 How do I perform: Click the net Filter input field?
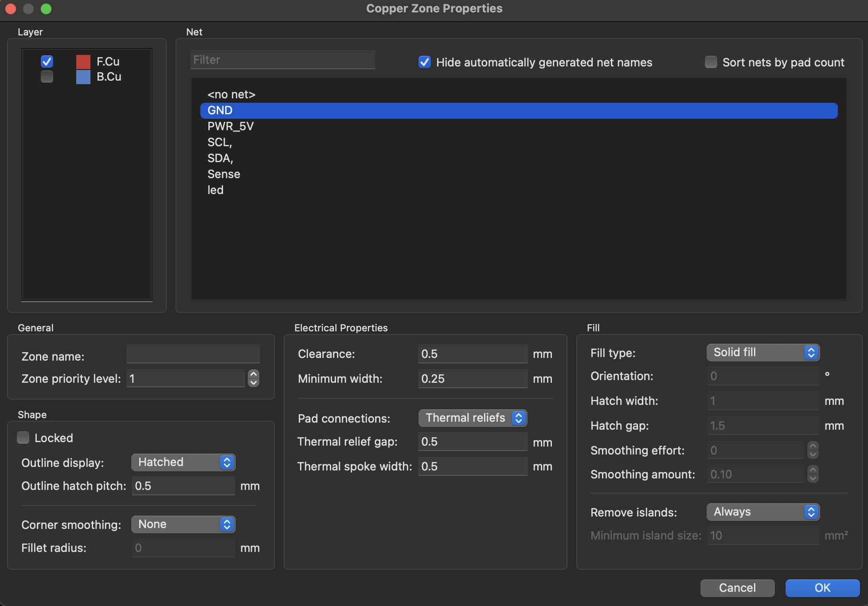coord(283,60)
